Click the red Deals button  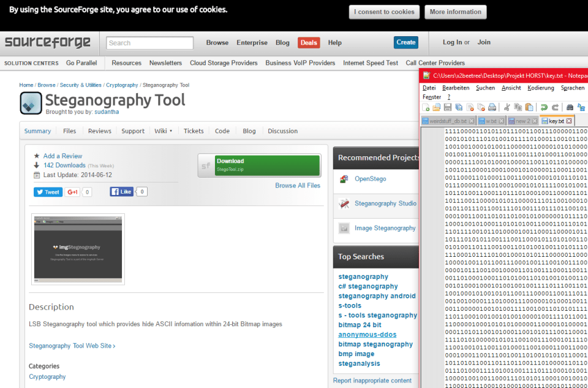point(309,43)
